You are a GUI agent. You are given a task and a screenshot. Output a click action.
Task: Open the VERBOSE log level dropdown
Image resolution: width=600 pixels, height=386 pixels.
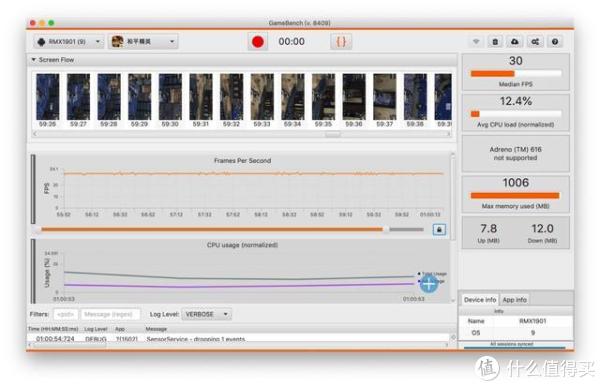click(x=206, y=314)
